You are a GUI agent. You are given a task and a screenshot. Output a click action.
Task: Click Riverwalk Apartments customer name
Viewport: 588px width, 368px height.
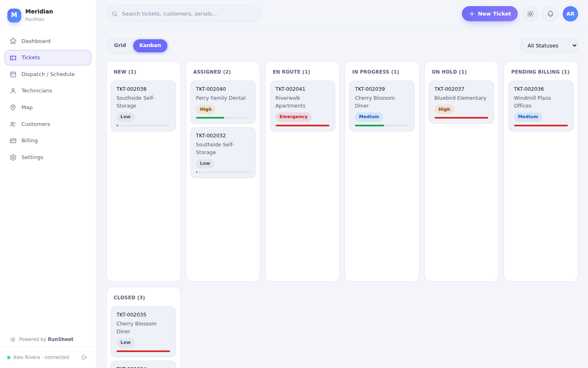click(290, 102)
